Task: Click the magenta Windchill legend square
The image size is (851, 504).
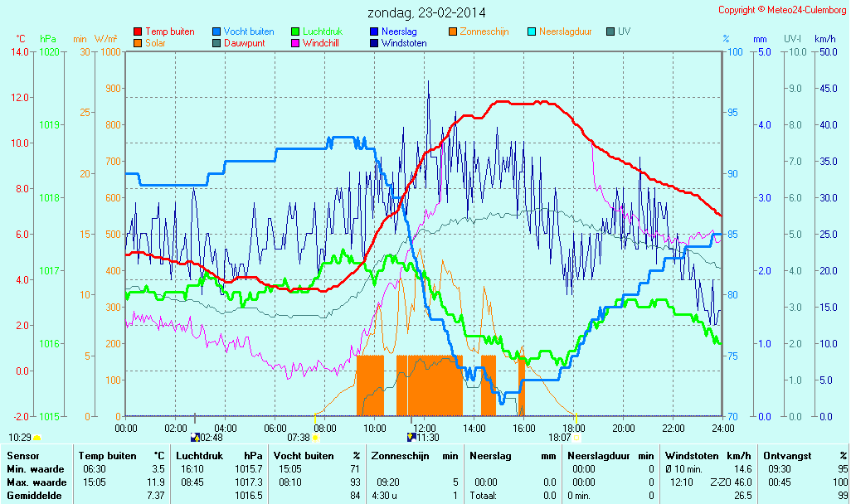Action: (x=295, y=43)
